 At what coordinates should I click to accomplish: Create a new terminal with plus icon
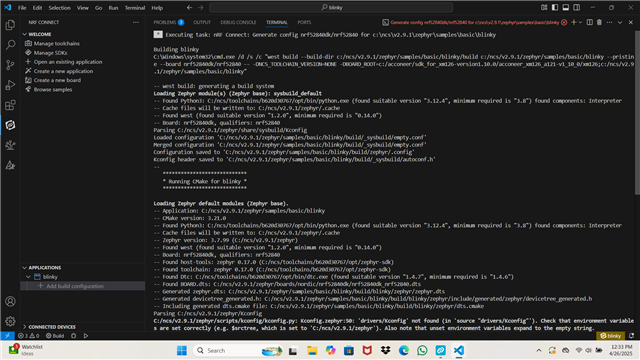(573, 22)
